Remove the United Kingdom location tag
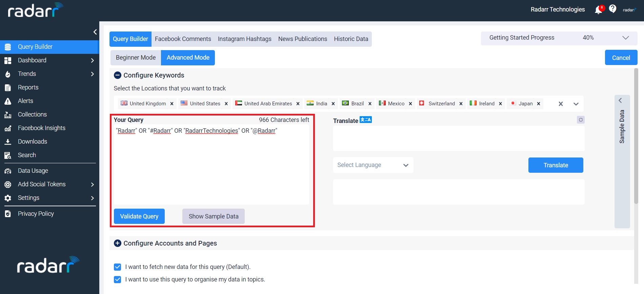 pos(172,104)
